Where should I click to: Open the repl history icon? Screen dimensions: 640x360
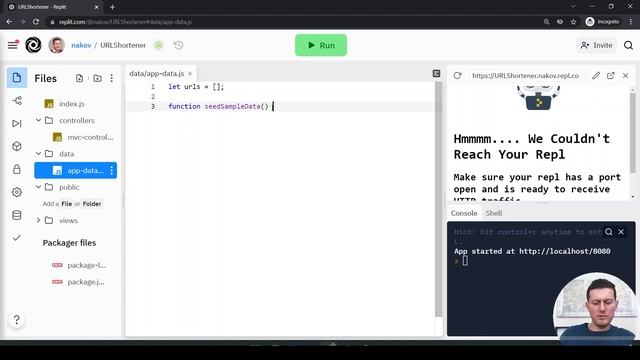coord(178,45)
